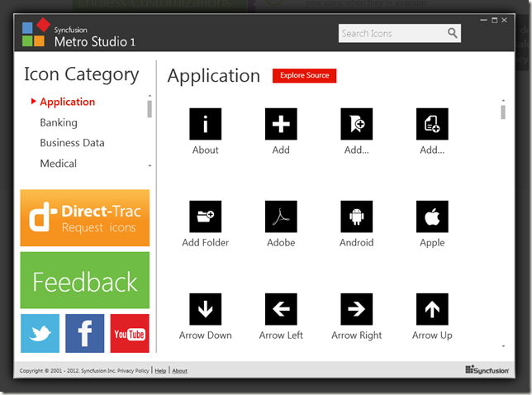Viewport: 532px width, 395px height.
Task: Open the Privacy Policy link
Action: [x=133, y=370]
